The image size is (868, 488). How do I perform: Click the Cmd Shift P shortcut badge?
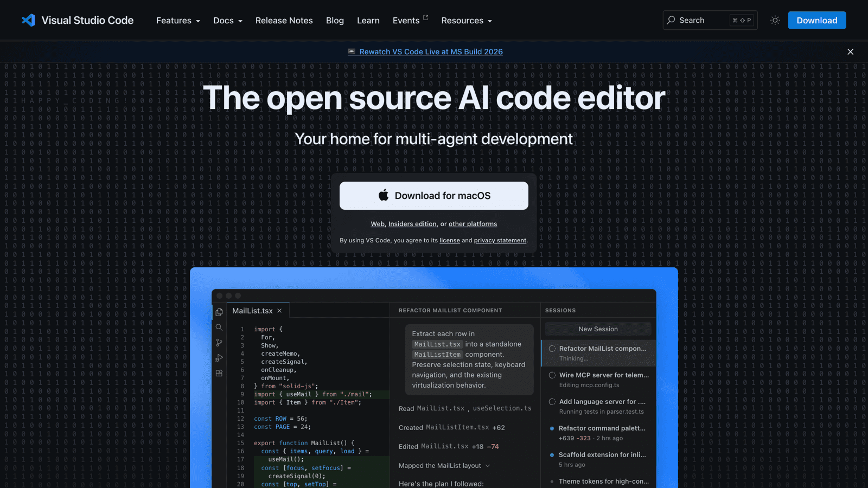click(x=742, y=20)
